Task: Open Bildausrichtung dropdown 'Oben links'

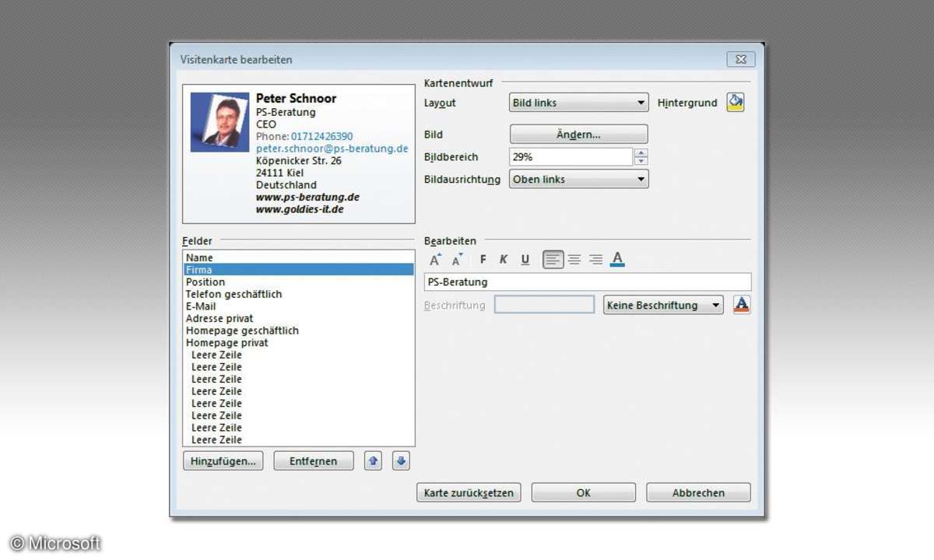Action: [579, 179]
